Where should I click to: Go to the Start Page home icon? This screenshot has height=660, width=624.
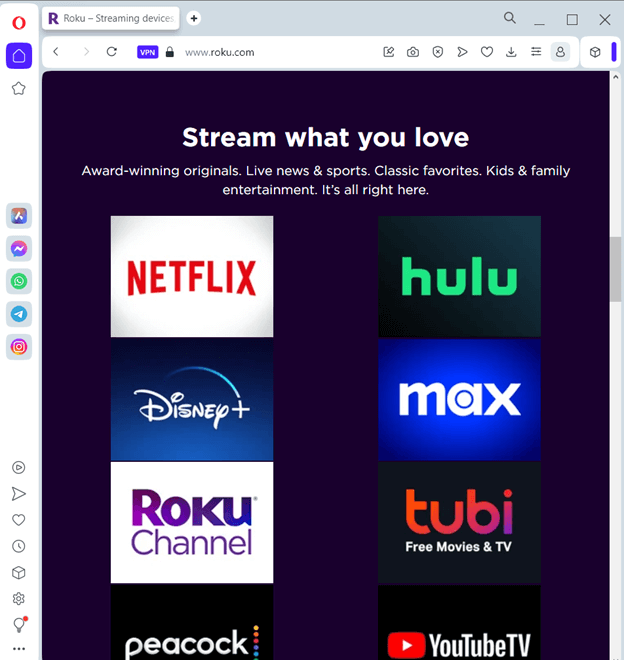(x=19, y=56)
